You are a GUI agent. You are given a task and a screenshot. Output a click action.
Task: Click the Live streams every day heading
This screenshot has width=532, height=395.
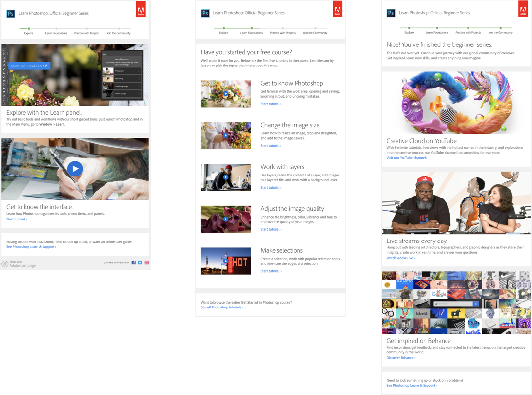click(417, 241)
